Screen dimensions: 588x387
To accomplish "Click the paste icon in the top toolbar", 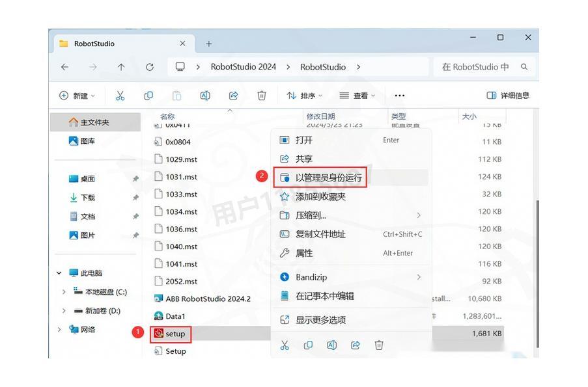I will coord(176,96).
